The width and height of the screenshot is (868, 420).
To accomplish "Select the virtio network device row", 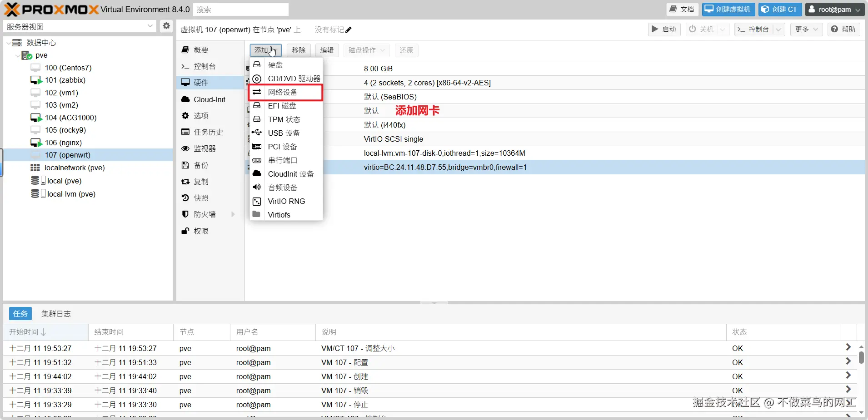I will coord(555,167).
